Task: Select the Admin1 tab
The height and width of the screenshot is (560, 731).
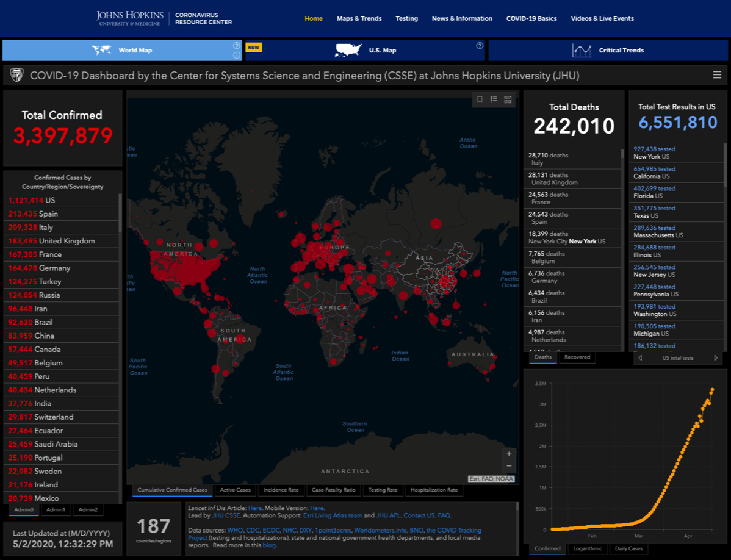Action: [x=56, y=510]
